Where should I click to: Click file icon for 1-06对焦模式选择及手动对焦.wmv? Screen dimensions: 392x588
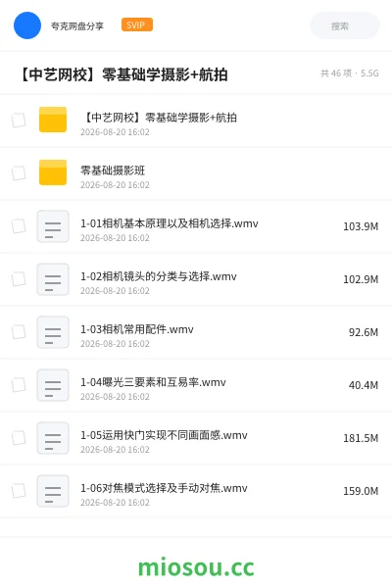pyautogui.click(x=53, y=491)
